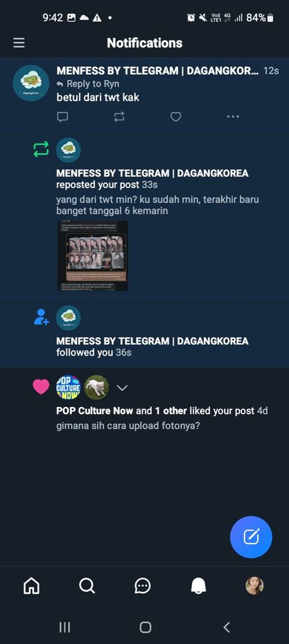Tap the compose new post button

tap(251, 537)
